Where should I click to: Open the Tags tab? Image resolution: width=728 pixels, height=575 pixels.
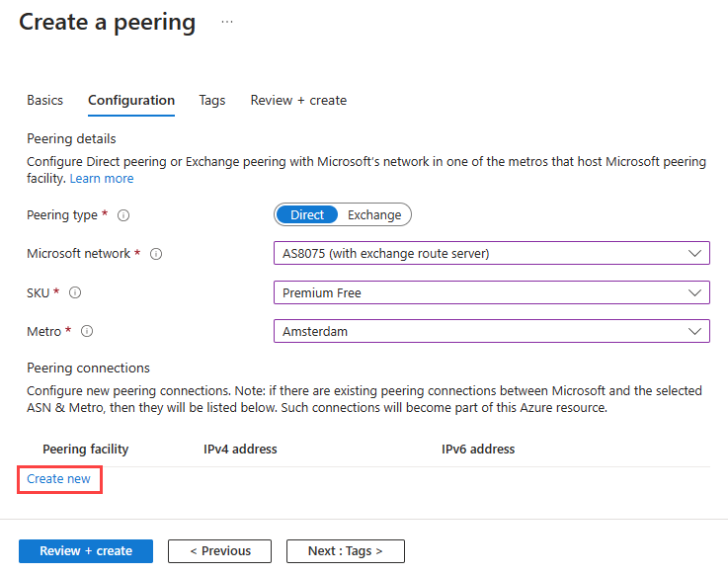click(211, 100)
